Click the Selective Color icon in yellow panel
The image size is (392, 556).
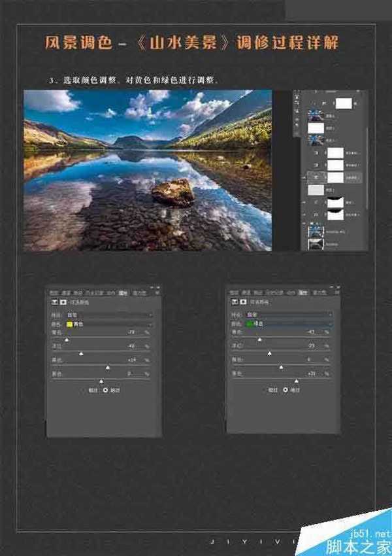coord(54,303)
